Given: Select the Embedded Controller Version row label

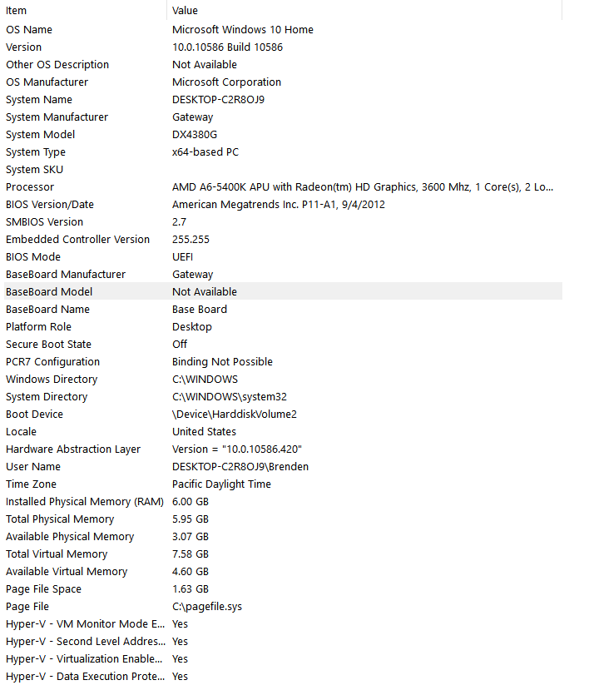Looking at the screenshot, I should click(77, 239).
